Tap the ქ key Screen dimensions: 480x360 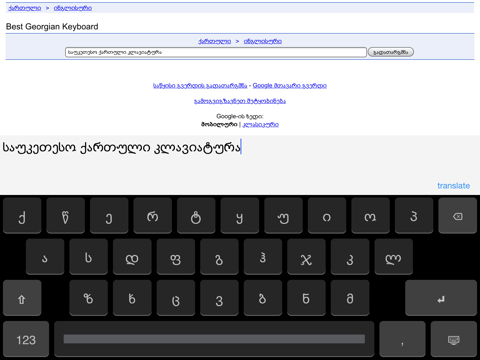point(22,216)
